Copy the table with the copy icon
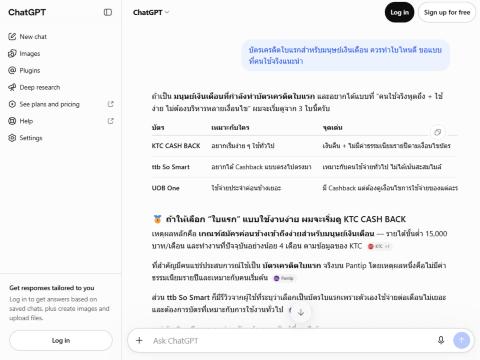Screen dimensions: 480x360 click(438, 132)
